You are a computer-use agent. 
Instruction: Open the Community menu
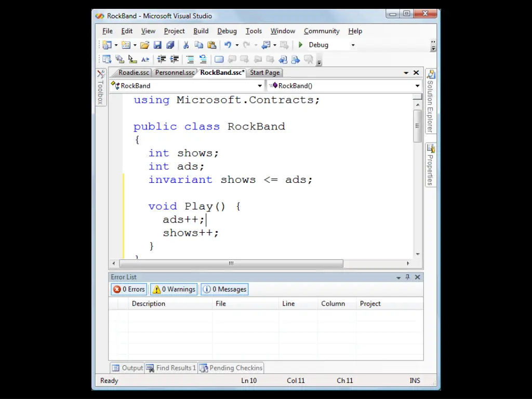coord(322,31)
